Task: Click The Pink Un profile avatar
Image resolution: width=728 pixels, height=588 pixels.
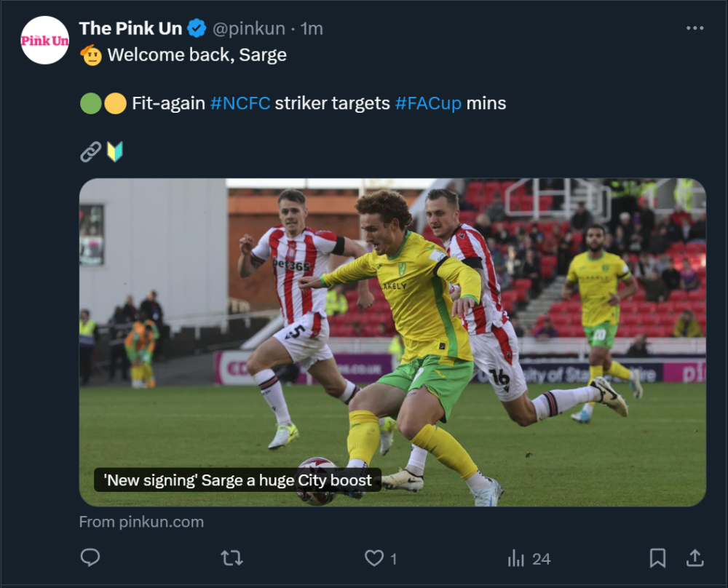Action: pyautogui.click(x=45, y=41)
